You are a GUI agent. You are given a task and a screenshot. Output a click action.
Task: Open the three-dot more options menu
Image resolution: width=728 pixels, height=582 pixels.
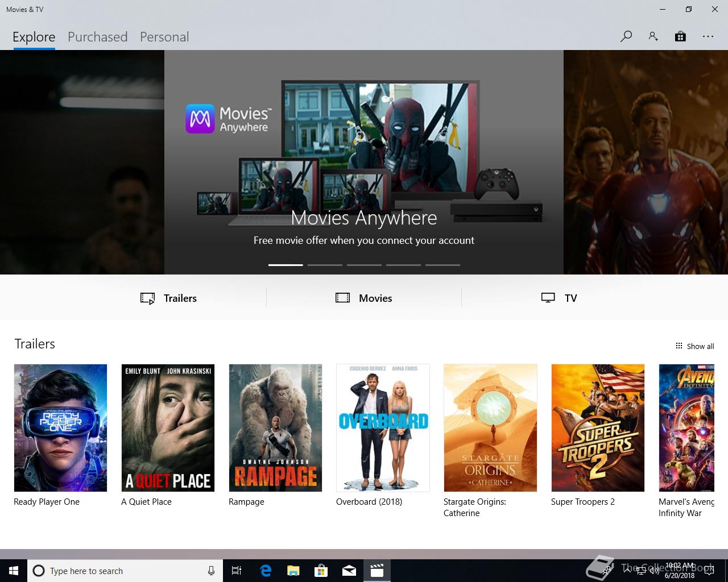click(x=708, y=36)
